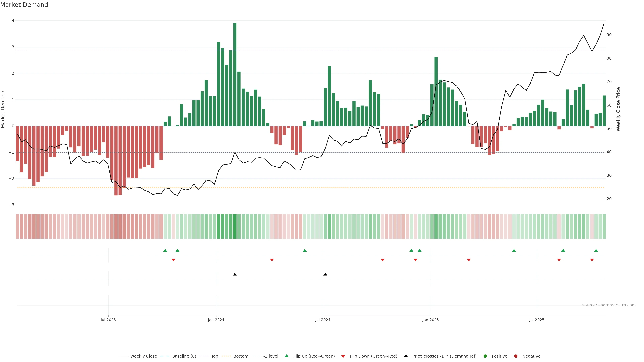This screenshot has height=362, width=644.
Task: Click the source: sharemaestro.com text
Action: point(609,305)
